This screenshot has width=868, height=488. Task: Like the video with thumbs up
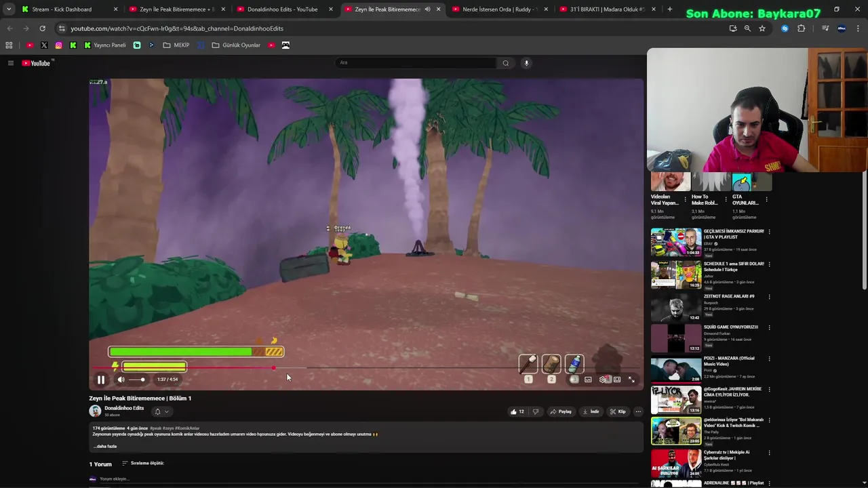click(x=517, y=411)
